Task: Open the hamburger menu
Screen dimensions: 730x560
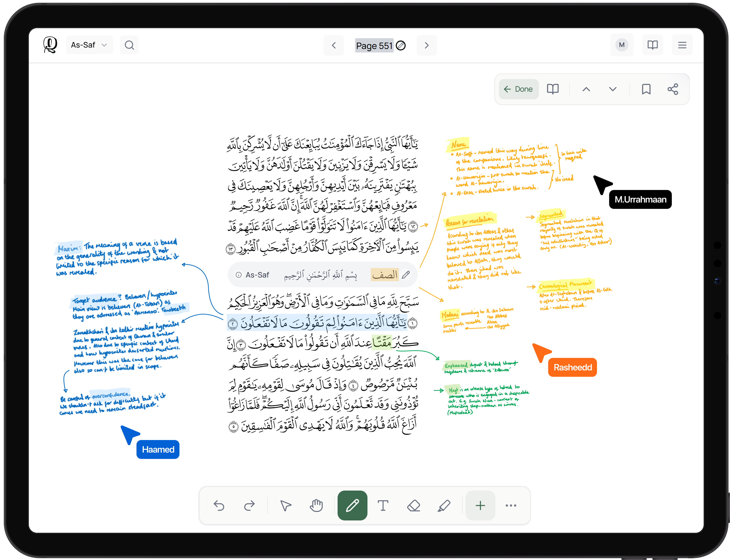Action: (682, 45)
